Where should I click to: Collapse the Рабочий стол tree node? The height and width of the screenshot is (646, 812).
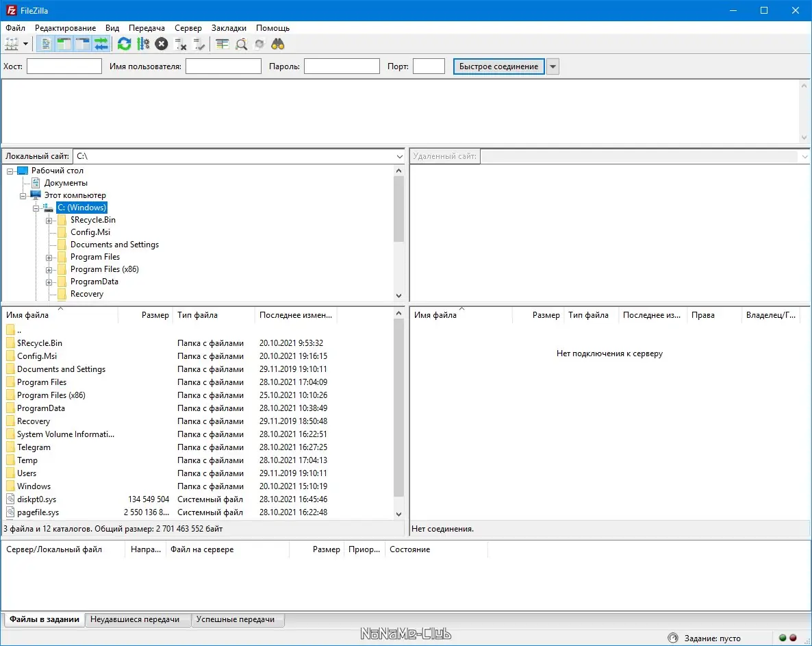pyautogui.click(x=10, y=171)
